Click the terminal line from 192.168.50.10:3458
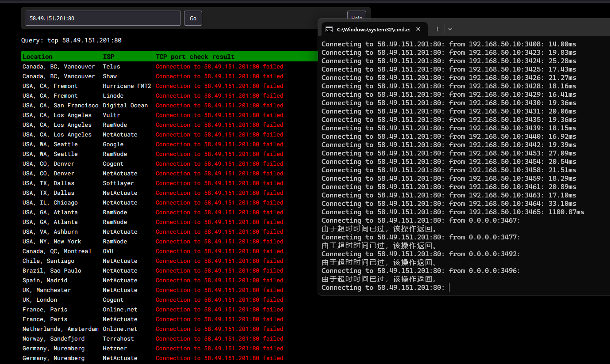This screenshot has width=610, height=364. coord(449,170)
